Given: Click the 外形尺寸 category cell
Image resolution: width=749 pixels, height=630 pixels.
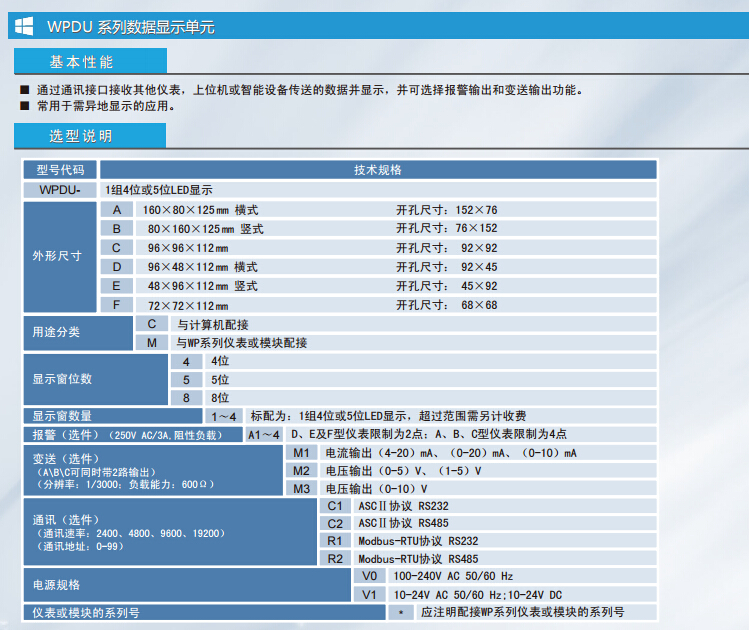Looking at the screenshot, I should tap(58, 256).
